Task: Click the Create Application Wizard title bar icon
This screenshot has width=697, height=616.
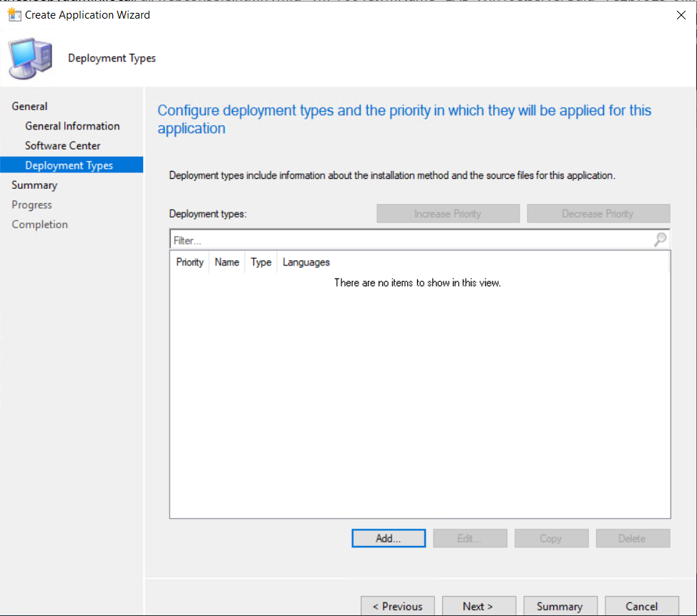Action: pyautogui.click(x=14, y=14)
